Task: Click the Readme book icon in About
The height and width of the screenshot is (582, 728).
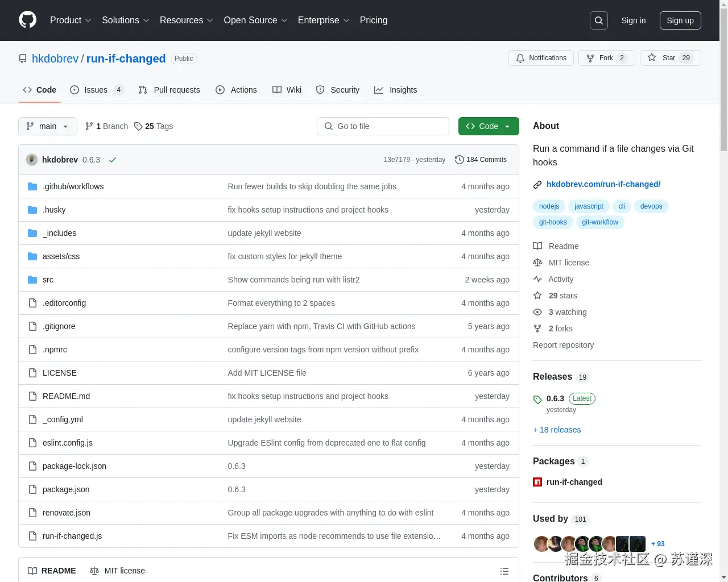Action: 537,246
